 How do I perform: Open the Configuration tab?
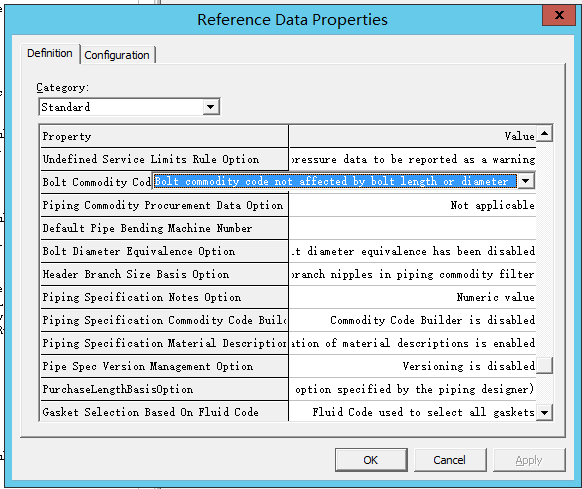tap(117, 55)
